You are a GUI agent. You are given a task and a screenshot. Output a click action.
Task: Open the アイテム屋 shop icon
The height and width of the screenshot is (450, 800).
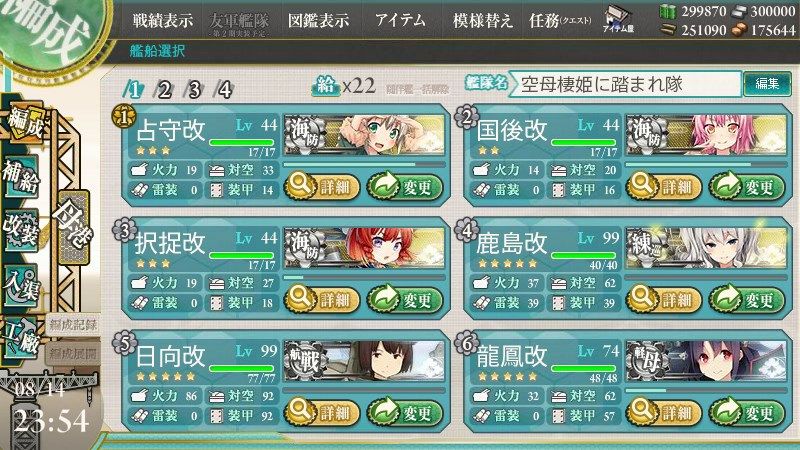[617, 20]
